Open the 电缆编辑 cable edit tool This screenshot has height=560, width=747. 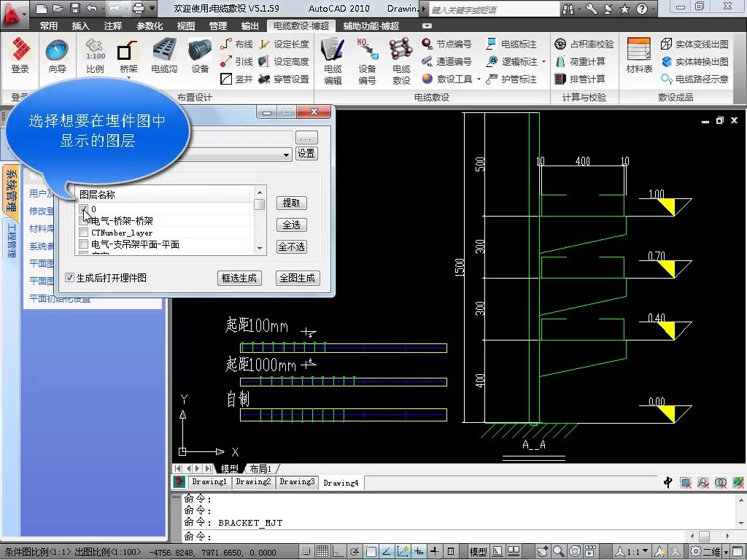coord(333,61)
